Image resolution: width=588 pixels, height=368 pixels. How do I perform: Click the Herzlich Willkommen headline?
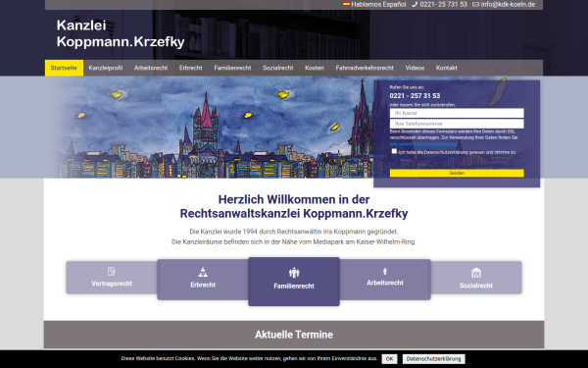point(294,206)
